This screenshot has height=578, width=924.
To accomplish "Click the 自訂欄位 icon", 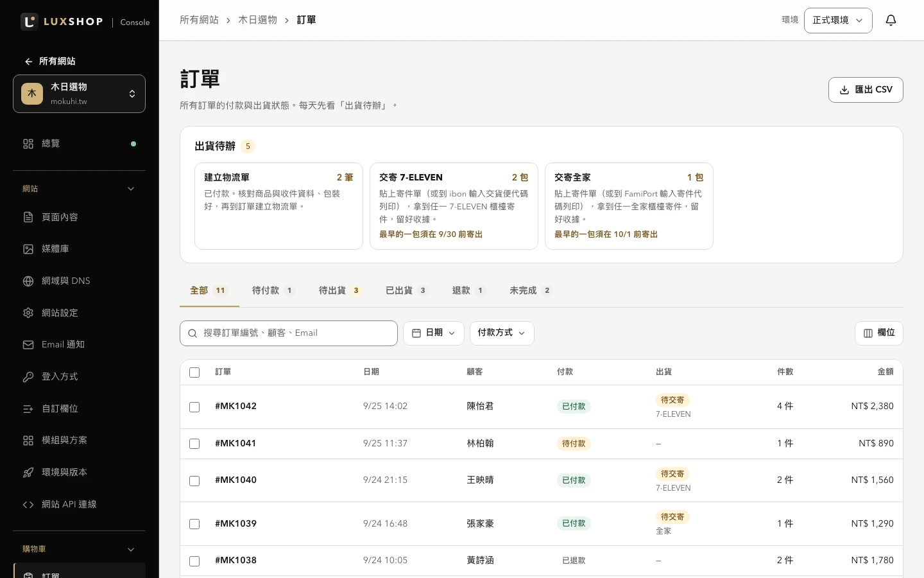I will point(28,408).
